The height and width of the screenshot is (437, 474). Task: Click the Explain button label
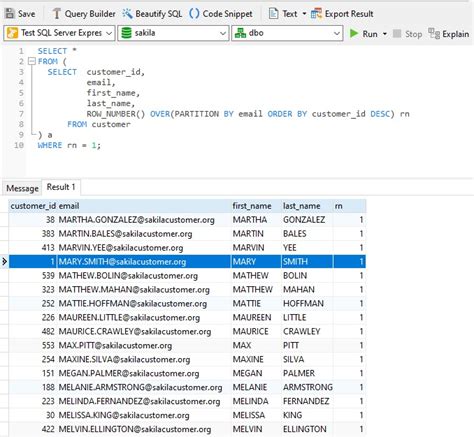pyautogui.click(x=456, y=34)
